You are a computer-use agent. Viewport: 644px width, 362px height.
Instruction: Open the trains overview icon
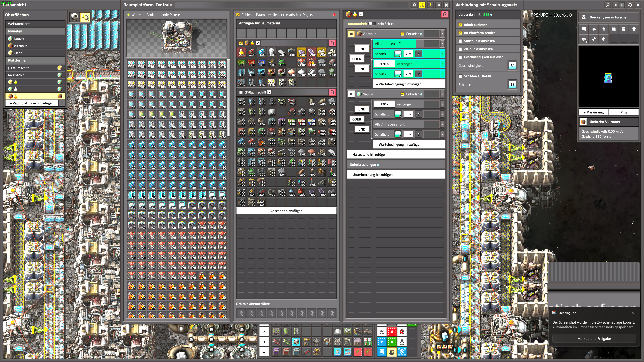(x=624, y=29)
